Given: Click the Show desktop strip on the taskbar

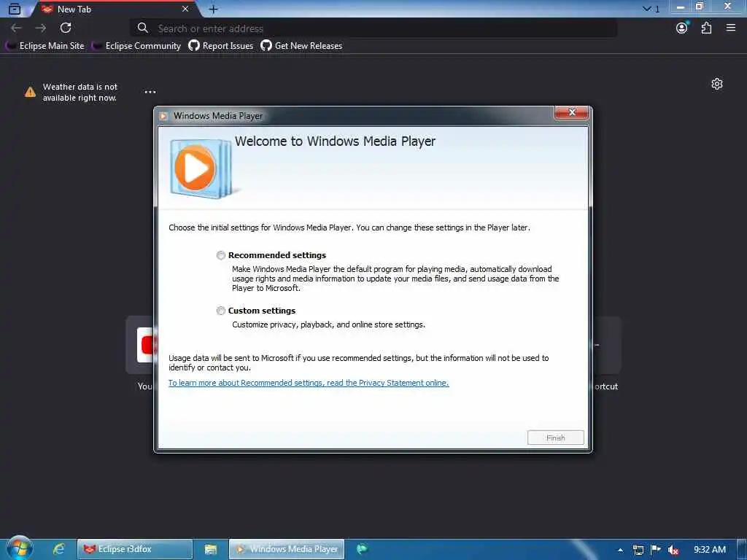Looking at the screenshot, I should coord(742,550).
